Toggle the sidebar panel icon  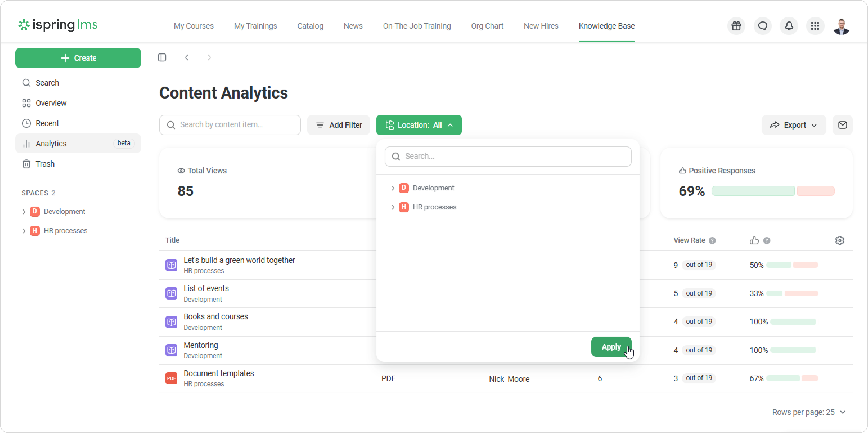(x=162, y=58)
